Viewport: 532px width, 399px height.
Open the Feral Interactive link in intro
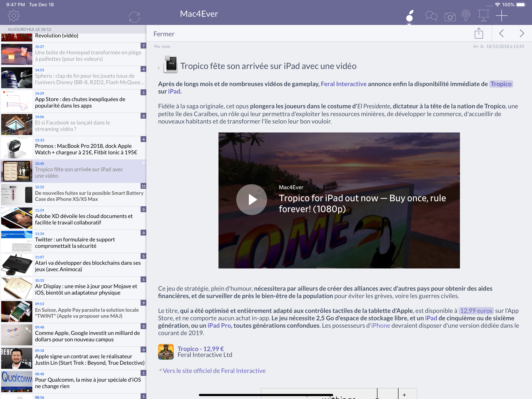[344, 84]
